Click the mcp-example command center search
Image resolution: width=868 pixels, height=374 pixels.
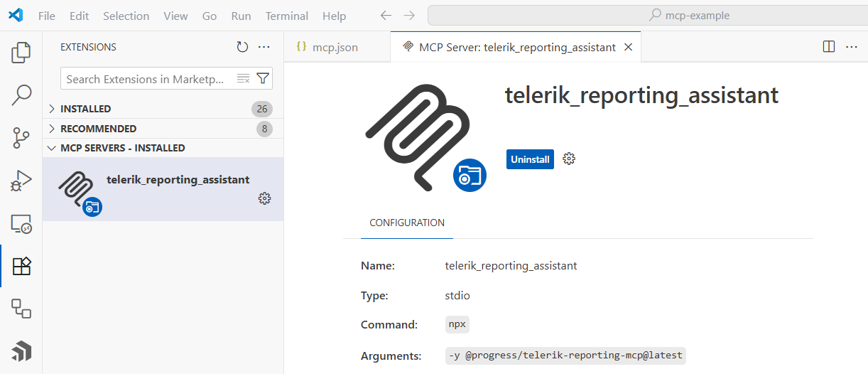click(x=648, y=15)
